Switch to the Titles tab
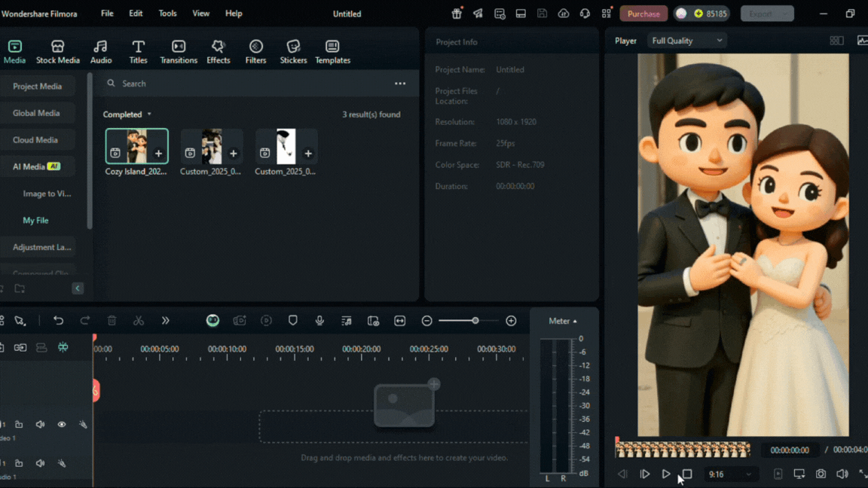The image size is (868, 488). click(x=139, y=52)
